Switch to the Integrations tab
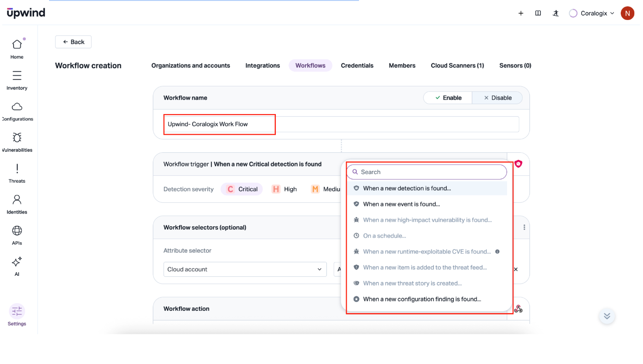 point(263,65)
